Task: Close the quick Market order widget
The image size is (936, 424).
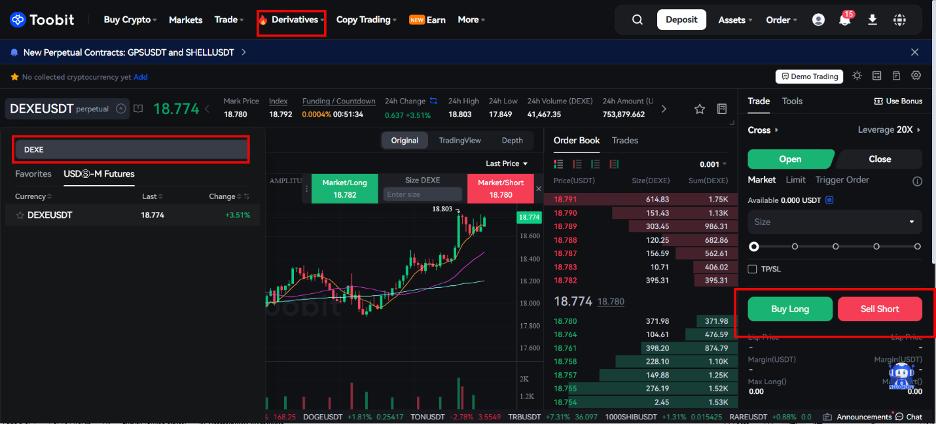Action: 538,189
